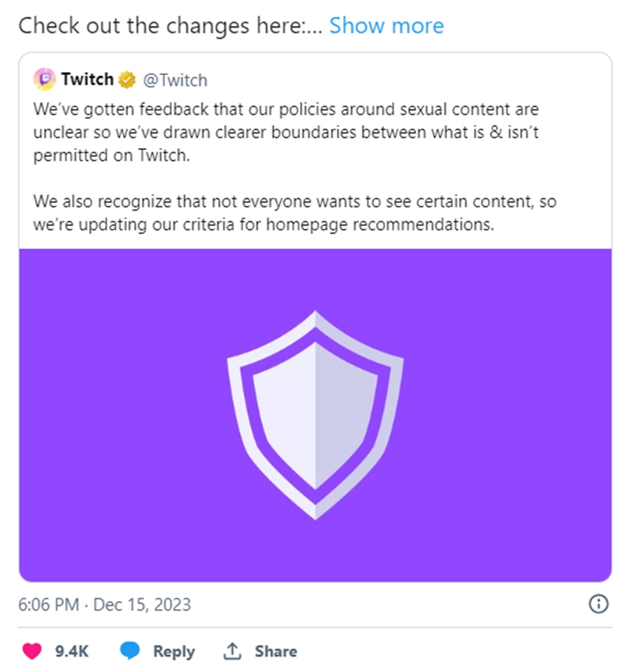629x672 pixels.
Task: Like the tweet with the heart icon
Action: pyautogui.click(x=32, y=651)
